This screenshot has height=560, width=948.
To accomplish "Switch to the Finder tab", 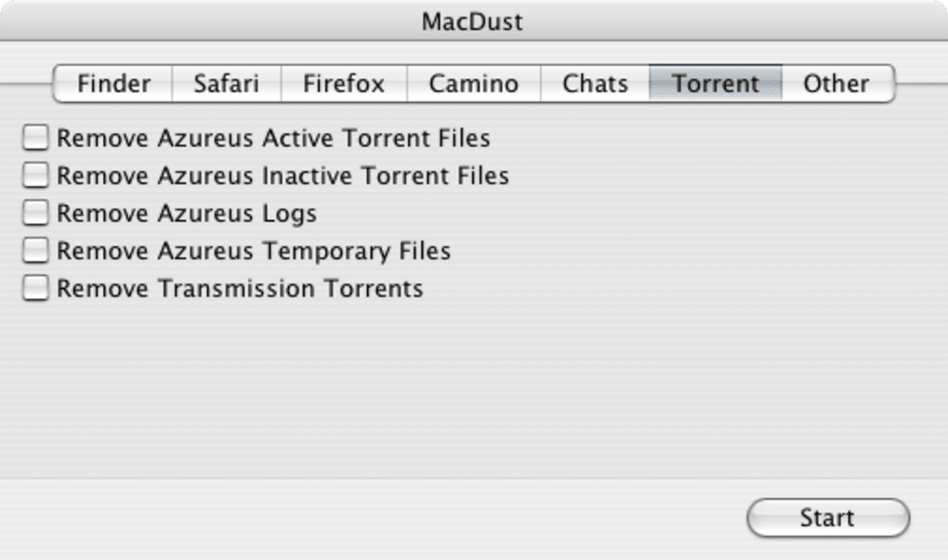I will point(113,84).
